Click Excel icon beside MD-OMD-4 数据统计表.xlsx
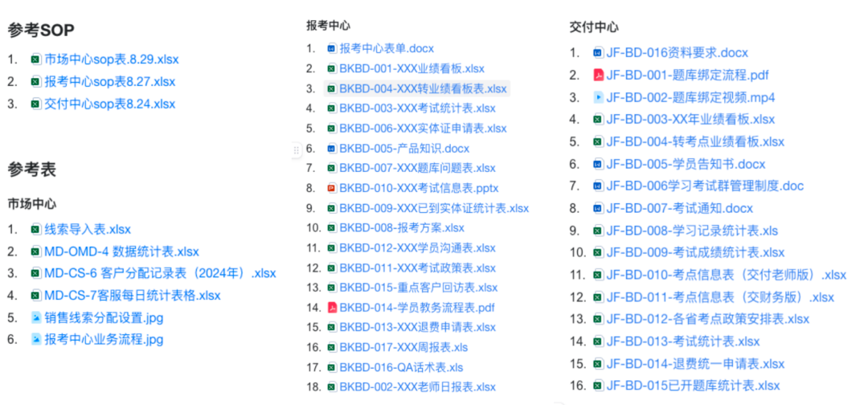 click(x=36, y=252)
